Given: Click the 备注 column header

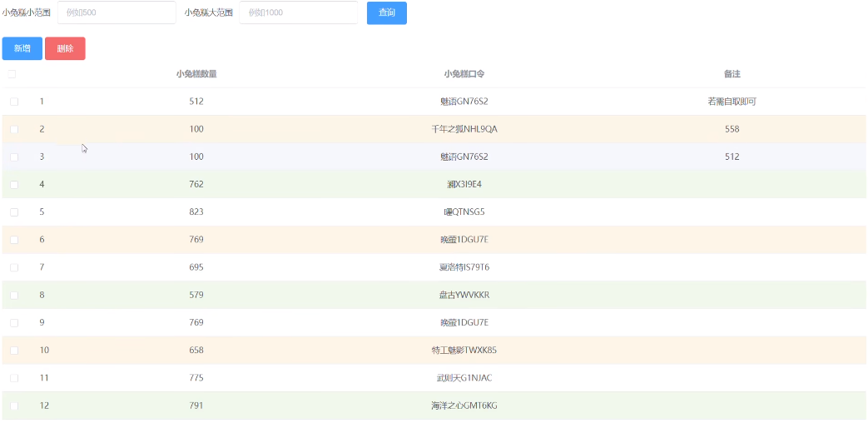Looking at the screenshot, I should (x=732, y=74).
